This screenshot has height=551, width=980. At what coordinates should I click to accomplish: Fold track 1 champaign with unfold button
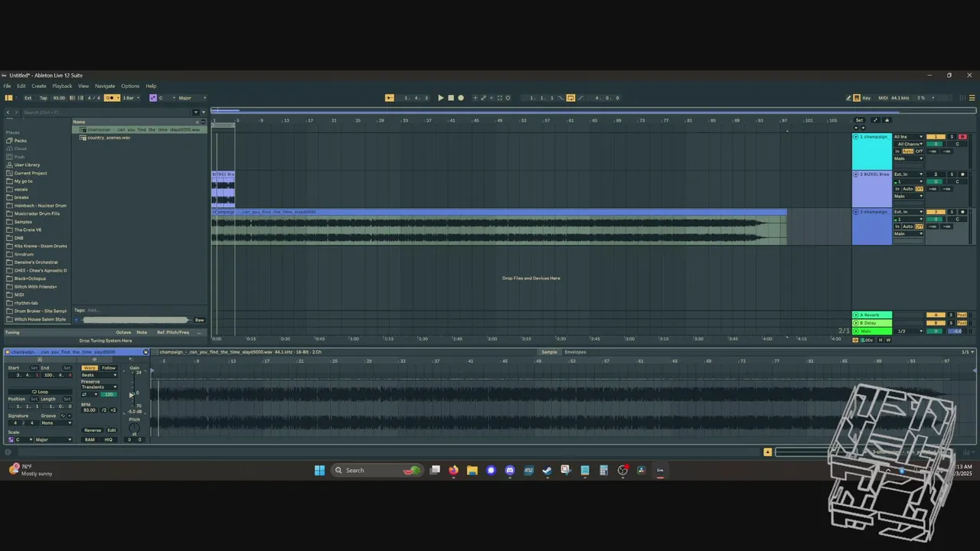point(856,137)
